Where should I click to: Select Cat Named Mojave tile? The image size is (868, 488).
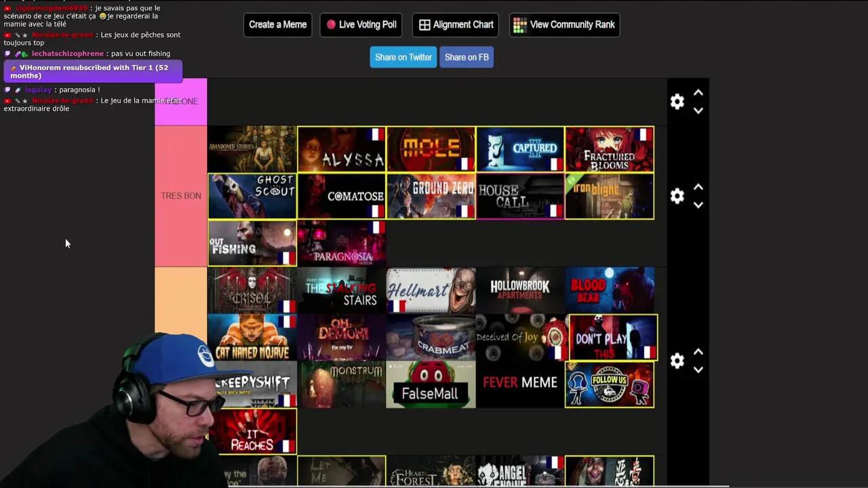click(x=252, y=337)
